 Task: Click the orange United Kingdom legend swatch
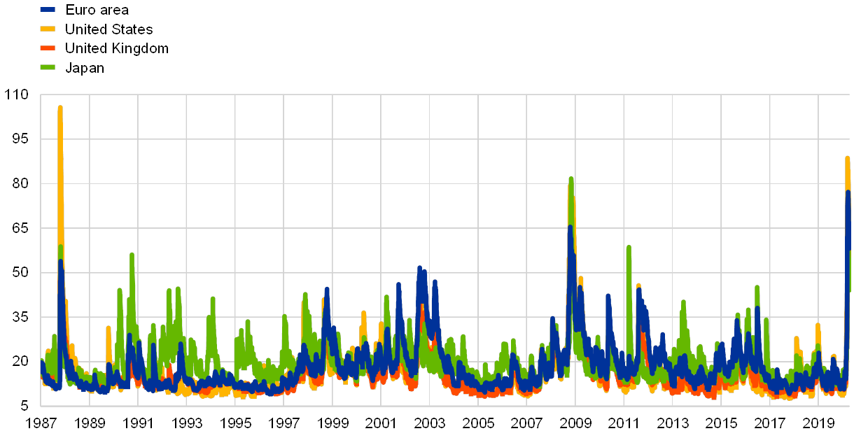click(x=48, y=48)
